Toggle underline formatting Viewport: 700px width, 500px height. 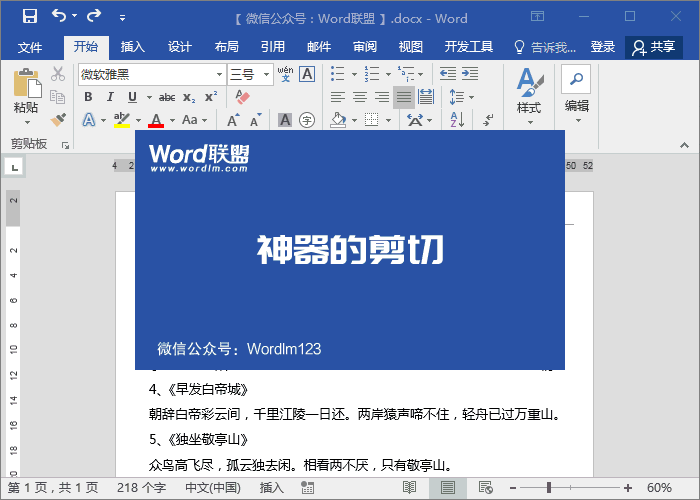132,97
